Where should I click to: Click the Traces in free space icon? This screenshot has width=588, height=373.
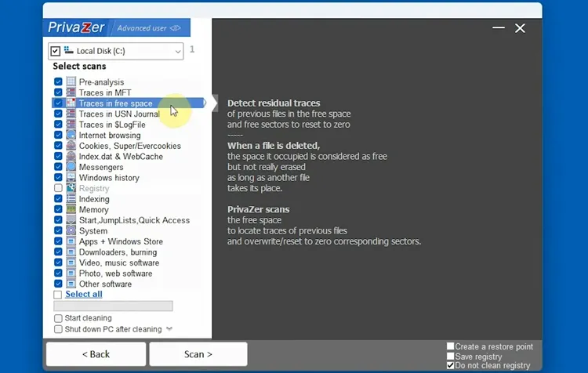coord(71,103)
